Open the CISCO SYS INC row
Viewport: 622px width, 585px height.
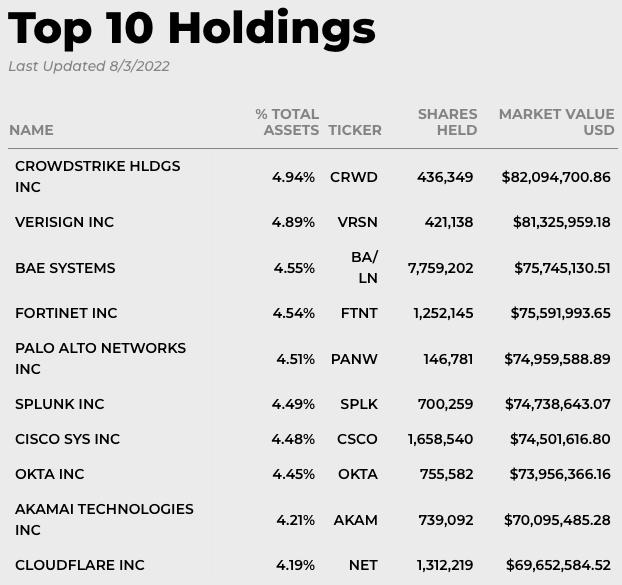tap(67, 439)
